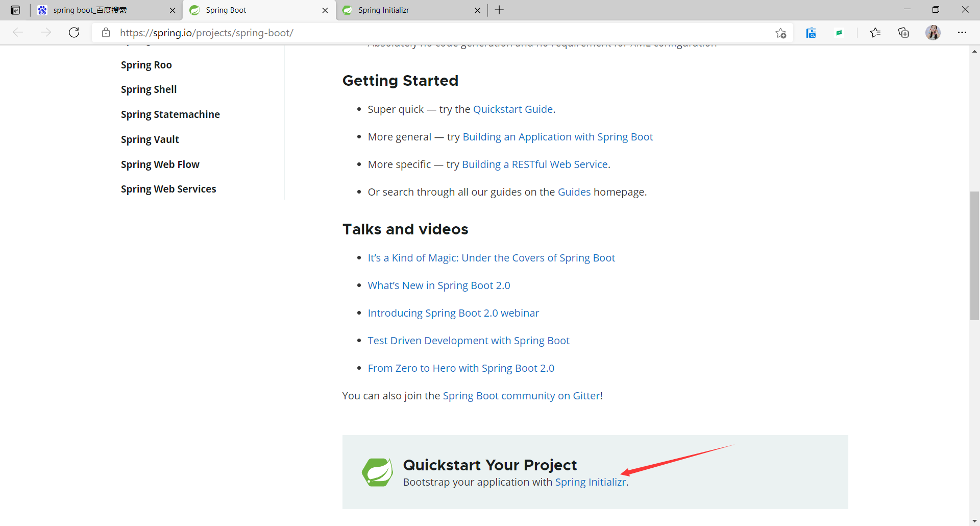This screenshot has width=980, height=526.
Task: View site information lock icon
Action: click(106, 33)
